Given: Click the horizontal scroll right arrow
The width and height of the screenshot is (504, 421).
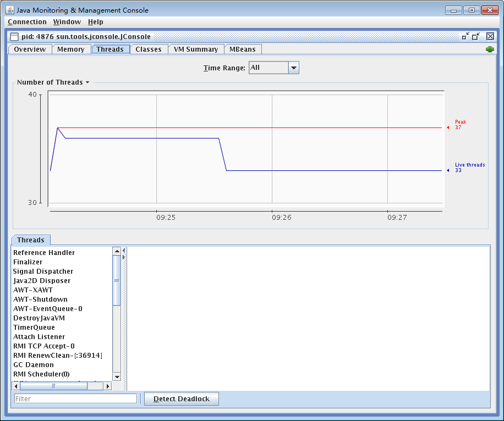Looking at the screenshot, I should (108, 386).
